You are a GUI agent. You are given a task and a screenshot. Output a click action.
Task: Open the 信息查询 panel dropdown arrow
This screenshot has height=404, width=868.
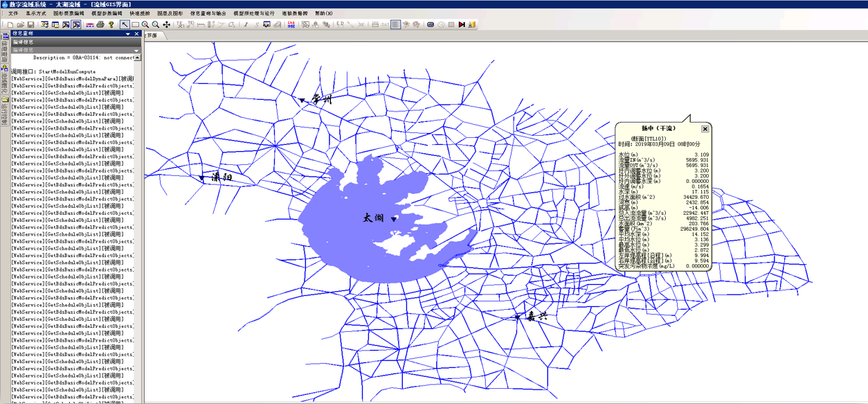128,34
